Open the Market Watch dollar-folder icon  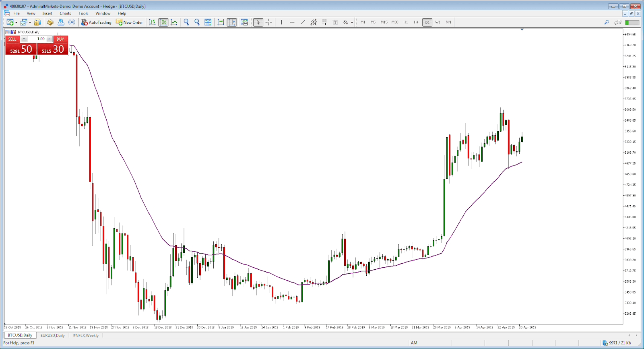click(38, 22)
